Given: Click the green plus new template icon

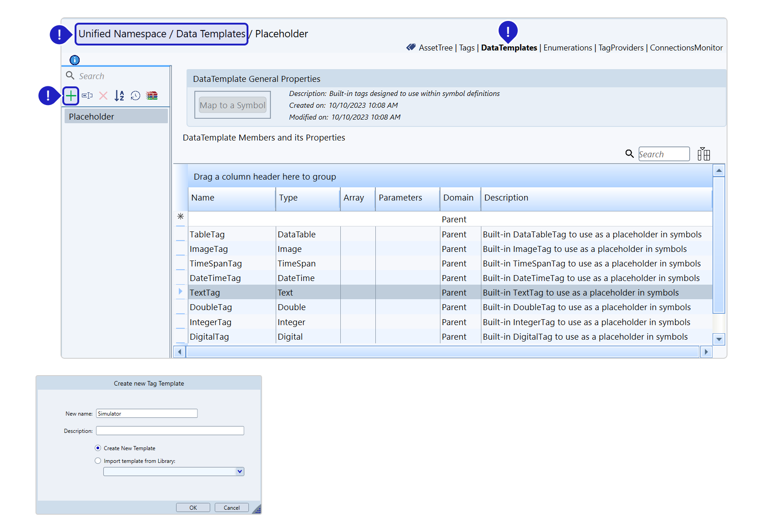Looking at the screenshot, I should 71,95.
